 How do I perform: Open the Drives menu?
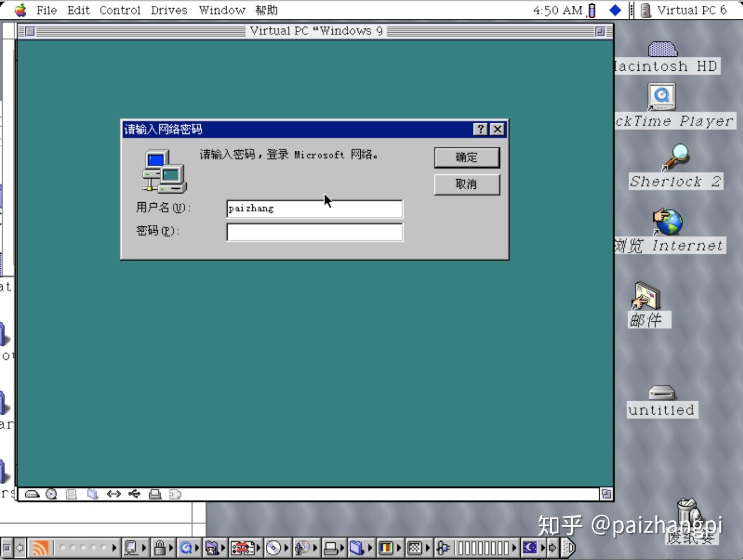169,10
